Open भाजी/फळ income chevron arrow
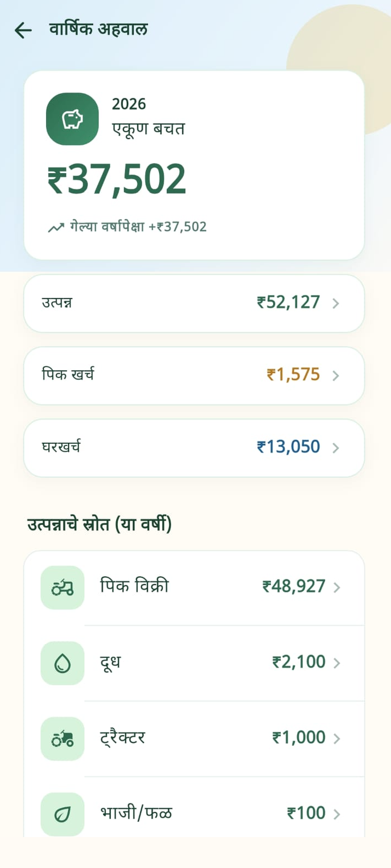The height and width of the screenshot is (868, 391). coord(337,814)
